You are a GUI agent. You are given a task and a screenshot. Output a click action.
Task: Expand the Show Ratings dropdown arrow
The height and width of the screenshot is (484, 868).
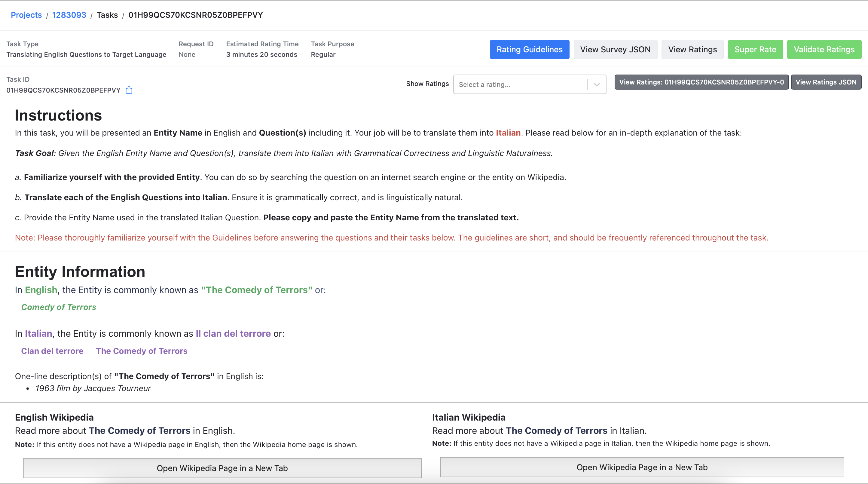(x=597, y=84)
